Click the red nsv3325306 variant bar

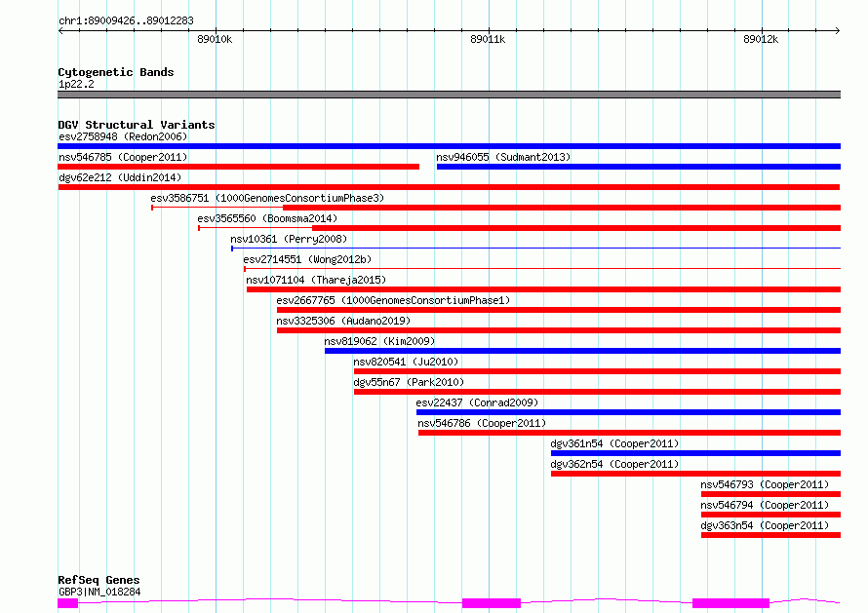click(x=559, y=330)
